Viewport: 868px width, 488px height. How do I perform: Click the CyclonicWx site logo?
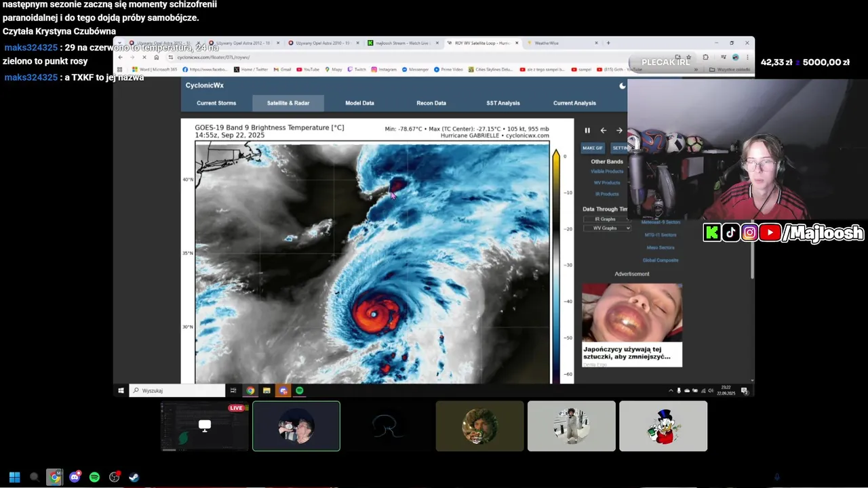(x=205, y=85)
